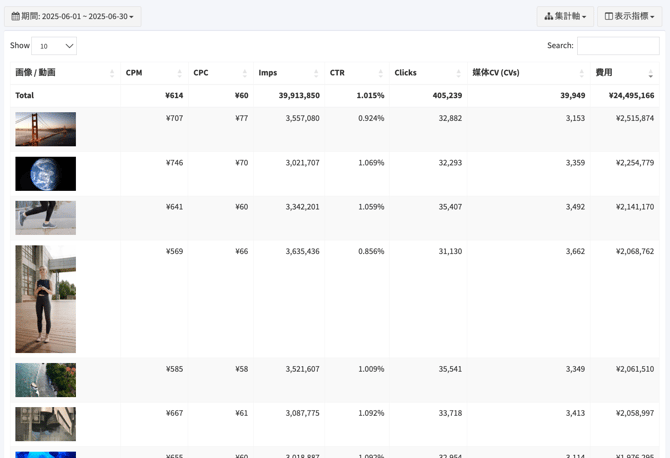670x458 pixels.
Task: Select Imps cell 3,021,707
Action: click(x=302, y=162)
